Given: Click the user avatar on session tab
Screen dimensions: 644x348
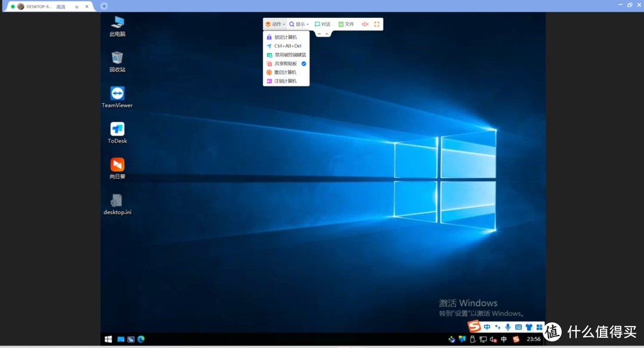Looking at the screenshot, I should [x=20, y=7].
